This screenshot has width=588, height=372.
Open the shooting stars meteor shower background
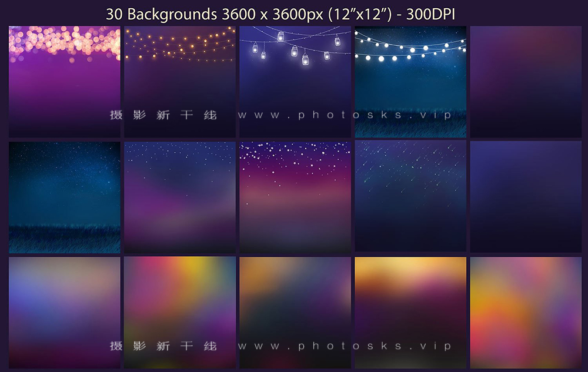point(410,196)
